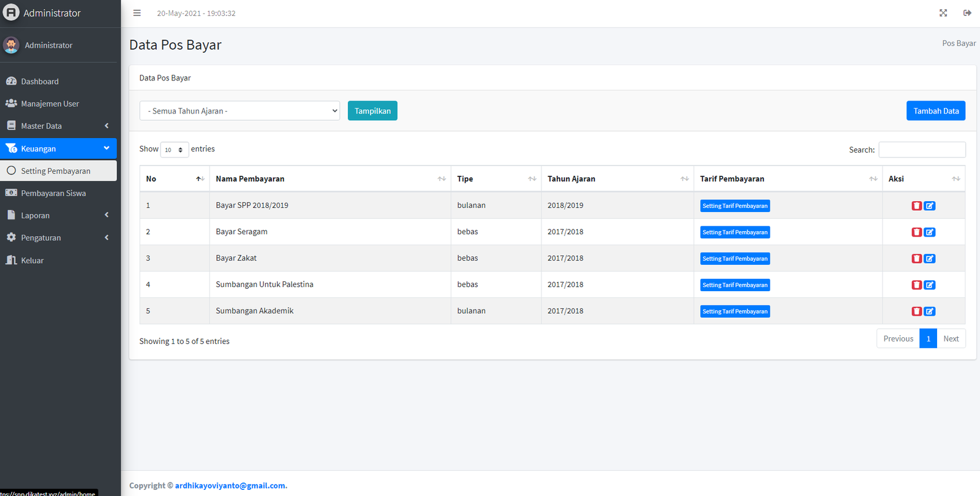Edit the Bayar Seragam entry
This screenshot has height=496, width=980.
click(930, 232)
